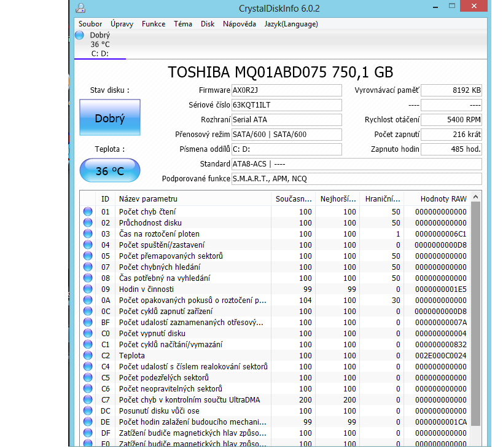Click status orb for row C2 Teplota
The width and height of the screenshot is (503, 448).
pos(88,355)
